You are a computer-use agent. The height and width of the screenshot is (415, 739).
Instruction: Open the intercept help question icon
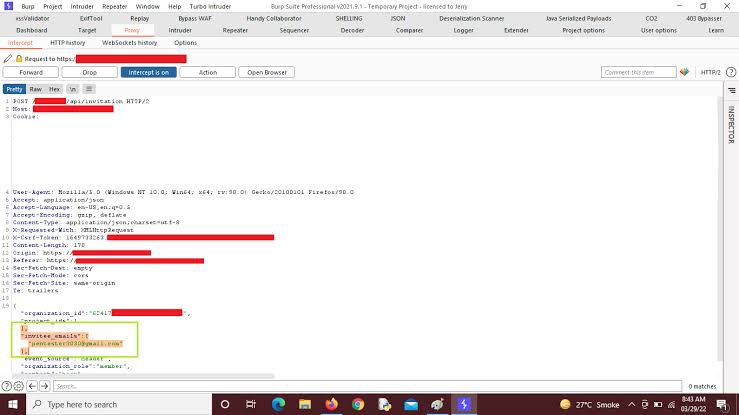click(x=731, y=72)
